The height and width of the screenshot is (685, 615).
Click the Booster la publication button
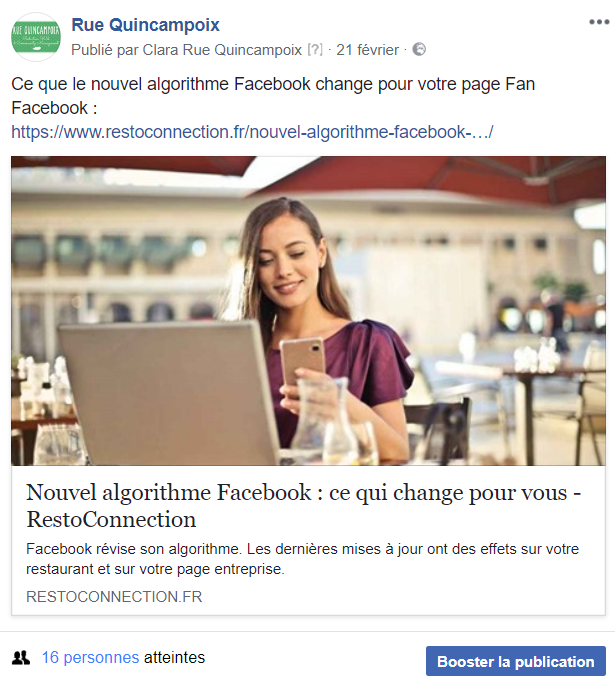click(515, 661)
